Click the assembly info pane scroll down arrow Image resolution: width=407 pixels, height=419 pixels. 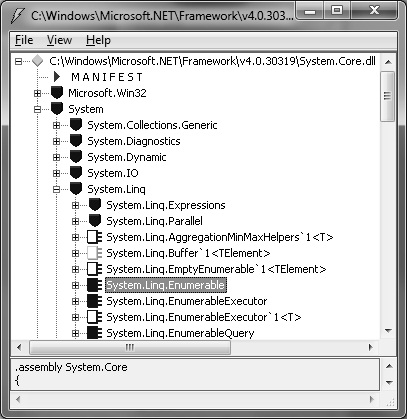point(389,382)
